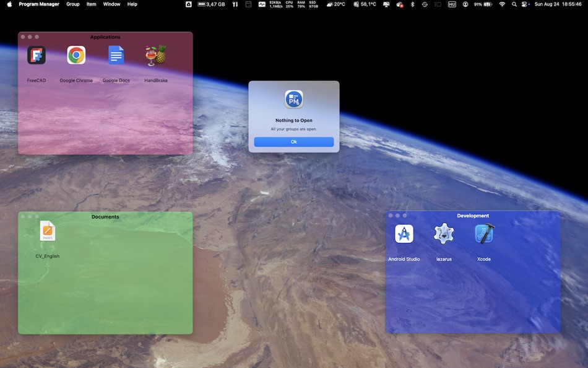
Task: Click the memory 3,47 GB menu bar item
Action: (x=211, y=4)
